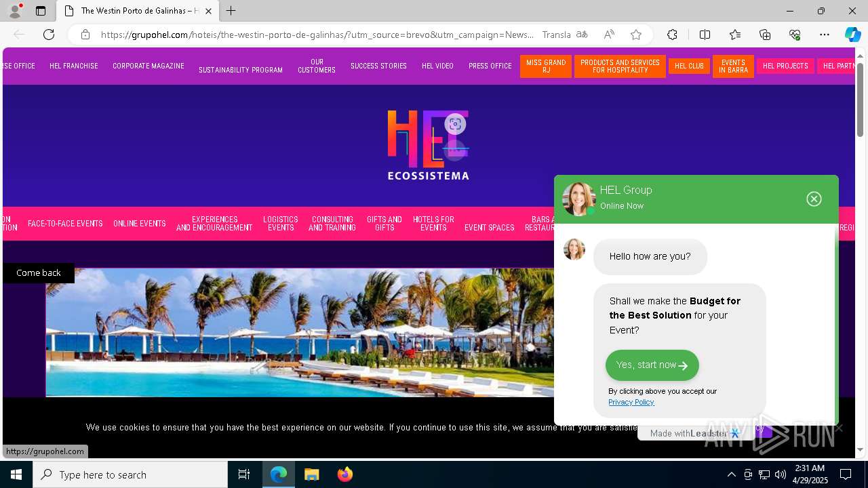This screenshot has height=488, width=868.
Task: Open File Explorer from taskbar
Action: [311, 474]
